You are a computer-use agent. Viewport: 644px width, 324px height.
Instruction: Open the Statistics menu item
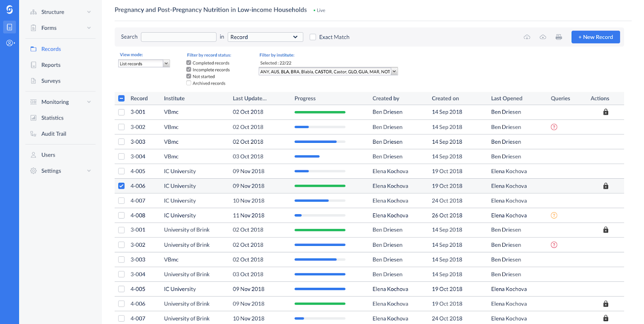point(52,118)
